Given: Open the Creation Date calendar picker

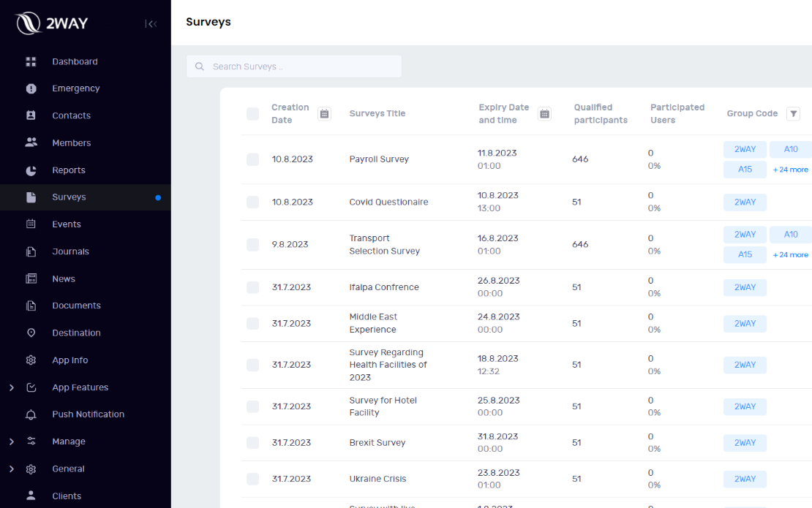Looking at the screenshot, I should pyautogui.click(x=325, y=113).
